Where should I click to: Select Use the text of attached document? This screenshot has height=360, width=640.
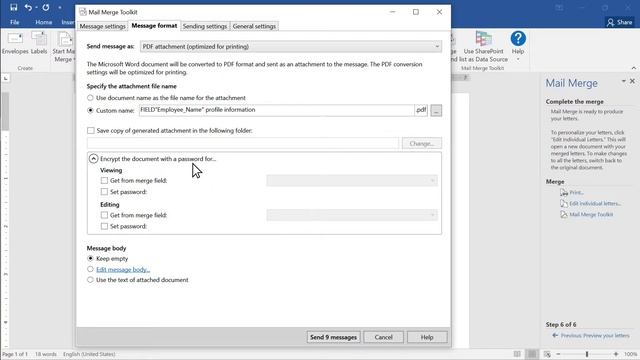[x=90, y=280]
